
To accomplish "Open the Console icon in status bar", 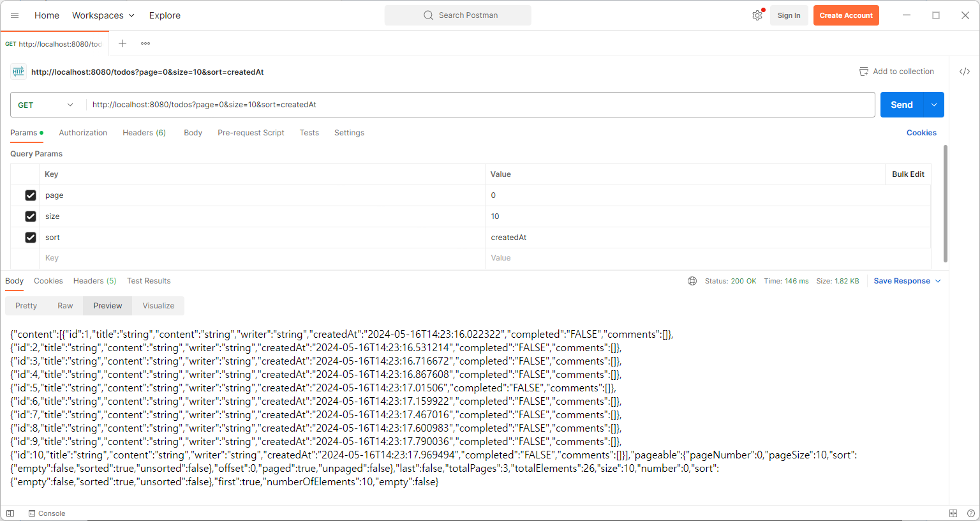I will pos(32,513).
